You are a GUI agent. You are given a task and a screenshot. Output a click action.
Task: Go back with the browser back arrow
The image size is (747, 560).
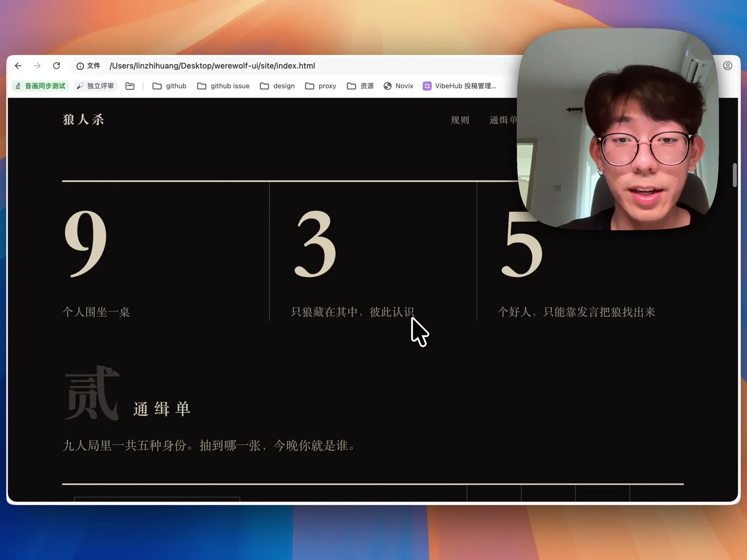(18, 66)
